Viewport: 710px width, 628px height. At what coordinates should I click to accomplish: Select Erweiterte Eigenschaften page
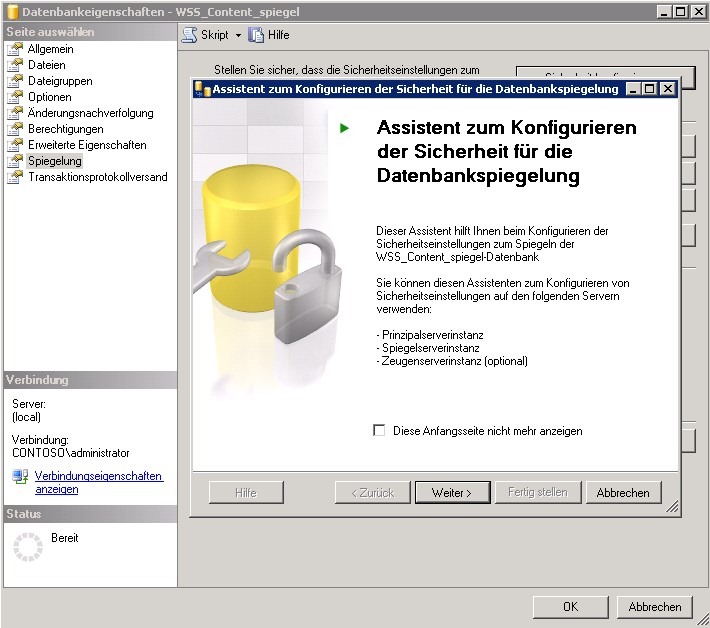87,145
